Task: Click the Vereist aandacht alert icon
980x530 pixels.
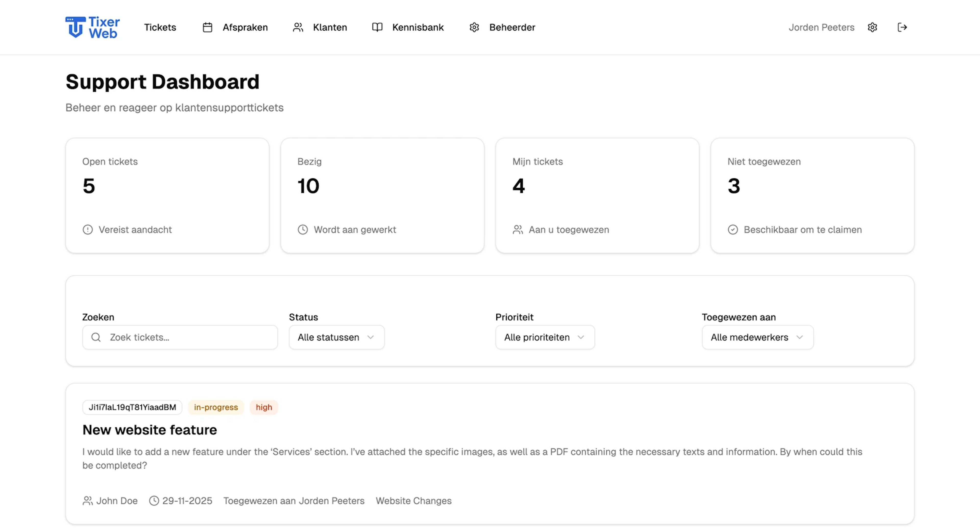Action: click(88, 230)
